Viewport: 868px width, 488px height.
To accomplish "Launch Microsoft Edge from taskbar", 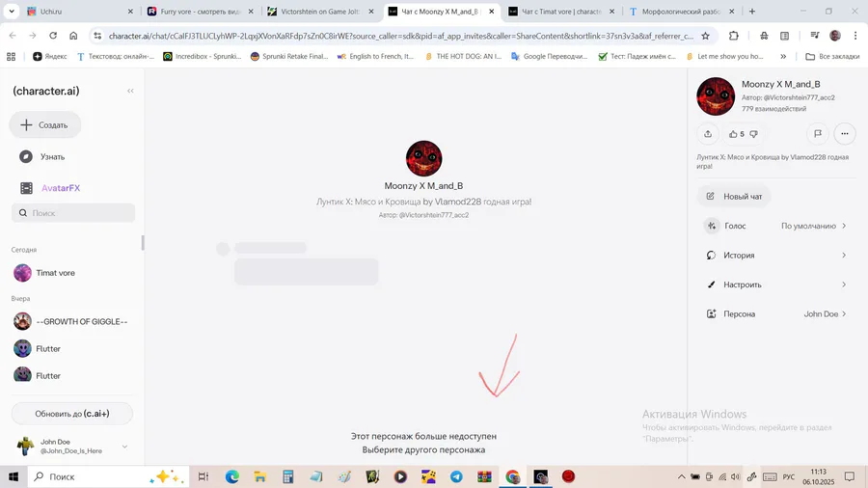I will coord(231,476).
